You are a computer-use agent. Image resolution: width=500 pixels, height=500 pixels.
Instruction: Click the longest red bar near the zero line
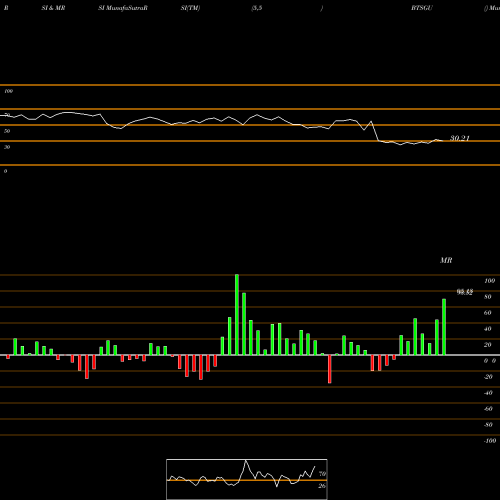[330, 369]
